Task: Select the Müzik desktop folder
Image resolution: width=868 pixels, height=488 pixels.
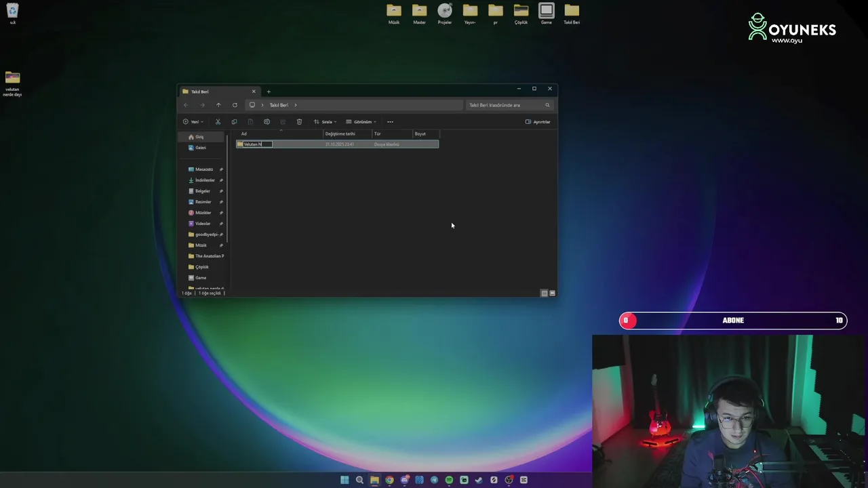Action: click(x=394, y=14)
